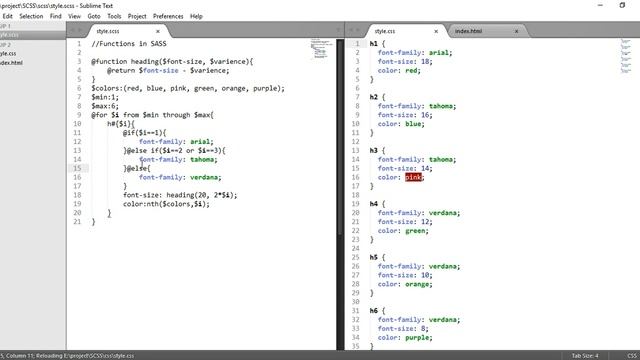Click the 'h5 {' selector
Image resolution: width=640 pixels, height=360 pixels.
pos(378,257)
